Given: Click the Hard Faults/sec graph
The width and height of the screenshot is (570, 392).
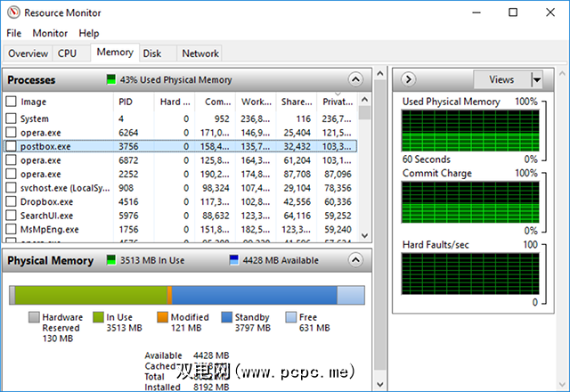Looking at the screenshot, I should pos(470,274).
